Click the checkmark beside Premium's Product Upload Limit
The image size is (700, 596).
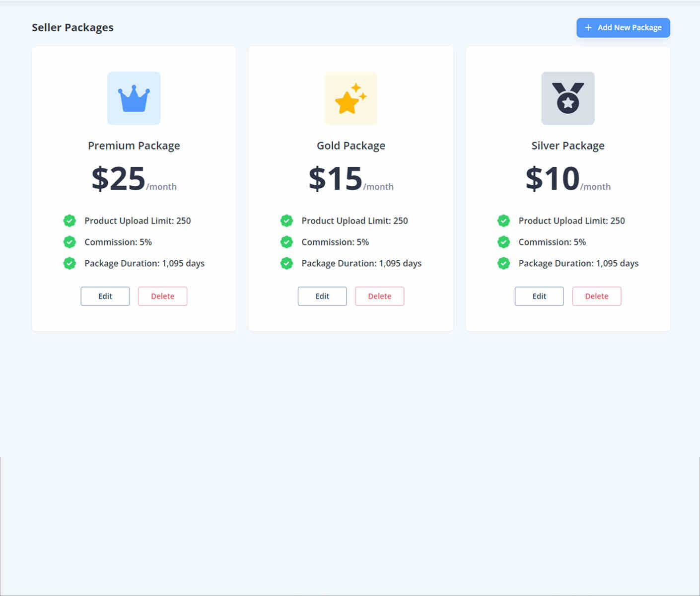(x=70, y=221)
